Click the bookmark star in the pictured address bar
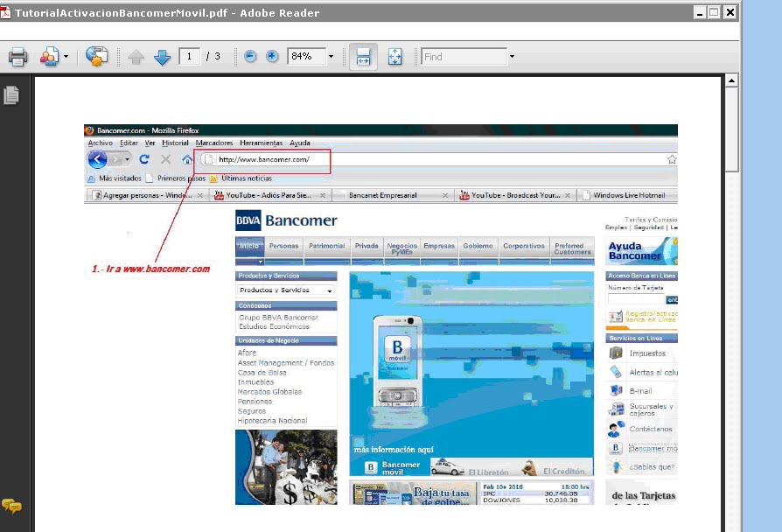782x532 pixels. 672,160
